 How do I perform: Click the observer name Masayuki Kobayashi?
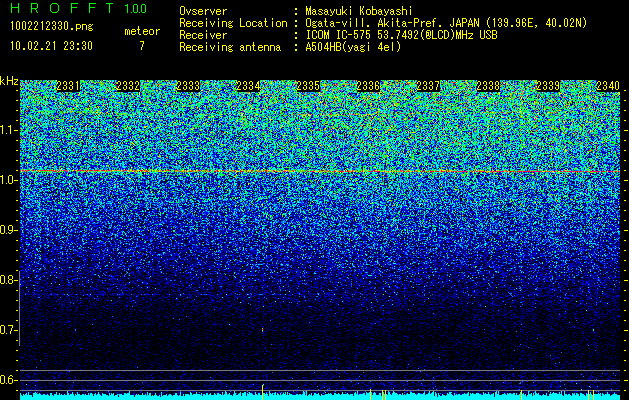pyautogui.click(x=359, y=11)
